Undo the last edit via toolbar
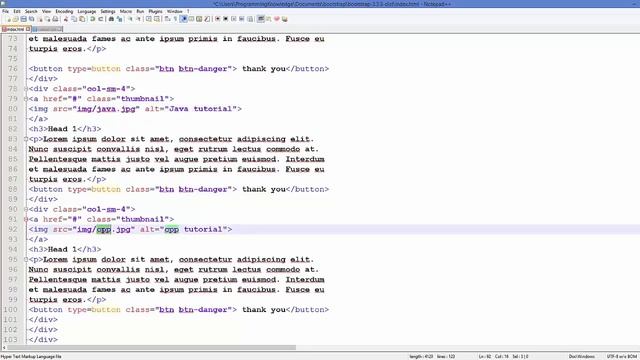The image size is (640, 360). click(x=92, y=19)
